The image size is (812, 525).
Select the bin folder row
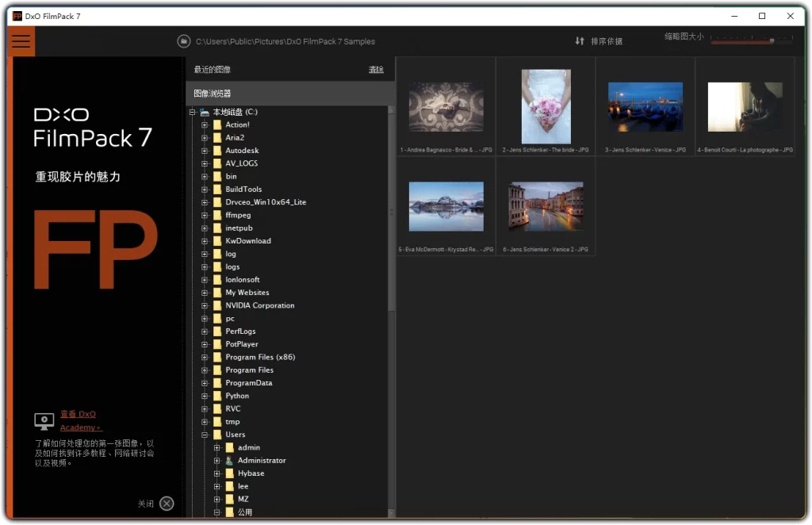coord(231,177)
